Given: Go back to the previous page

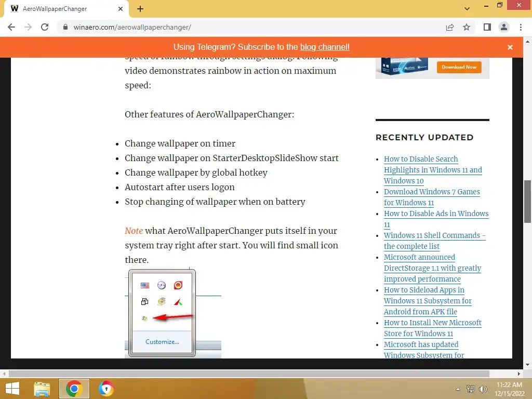Looking at the screenshot, I should 11,27.
